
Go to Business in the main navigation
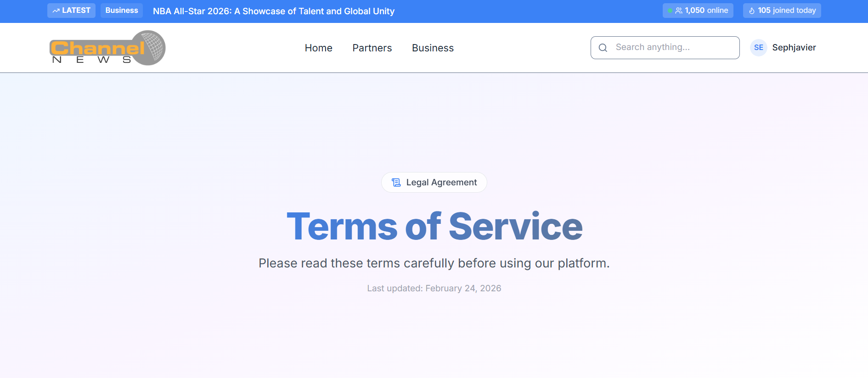pyautogui.click(x=433, y=48)
